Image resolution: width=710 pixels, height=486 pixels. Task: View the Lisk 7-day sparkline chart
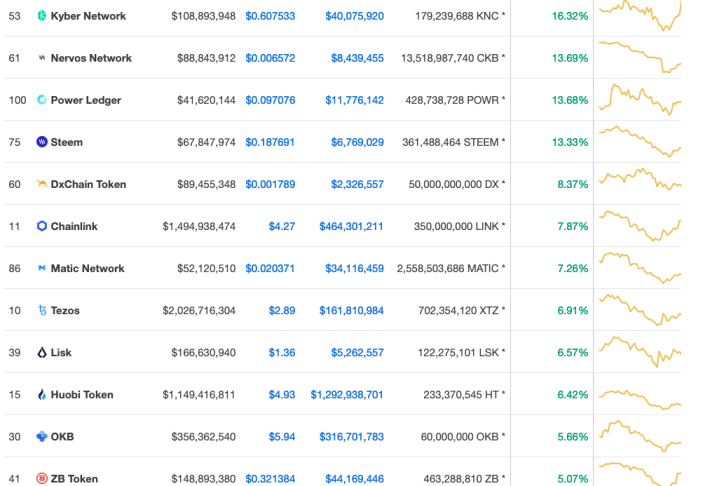click(640, 352)
